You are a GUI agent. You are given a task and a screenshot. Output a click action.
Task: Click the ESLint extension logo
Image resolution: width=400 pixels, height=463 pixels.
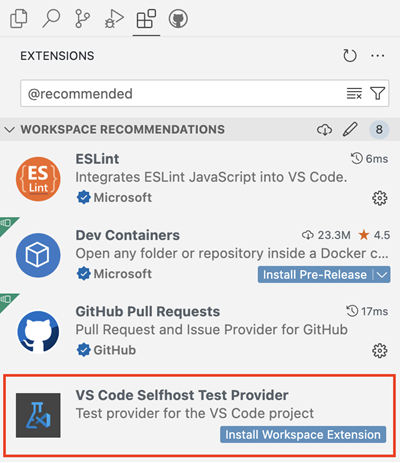click(38, 179)
